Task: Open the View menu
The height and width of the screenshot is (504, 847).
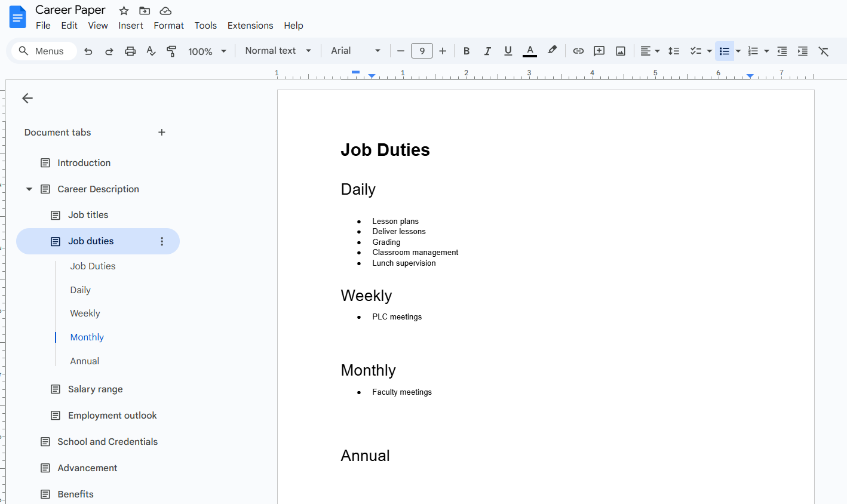Action: coord(98,26)
